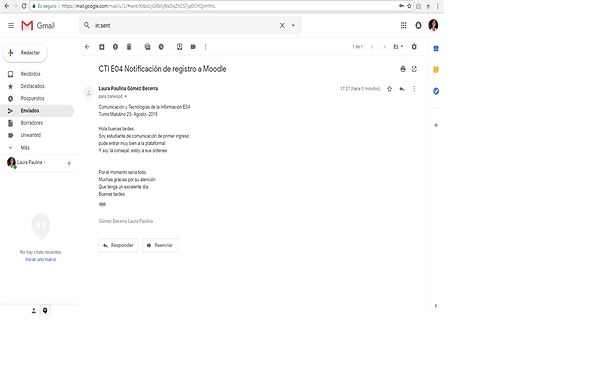The image size is (600, 367).
Task: Reply using the arrow icon by the star
Action: (402, 89)
